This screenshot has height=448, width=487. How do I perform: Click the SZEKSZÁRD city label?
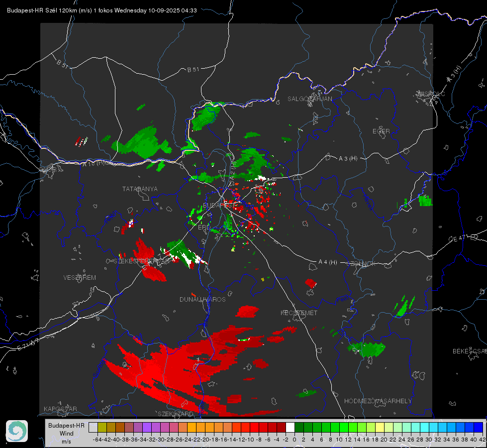(x=176, y=414)
